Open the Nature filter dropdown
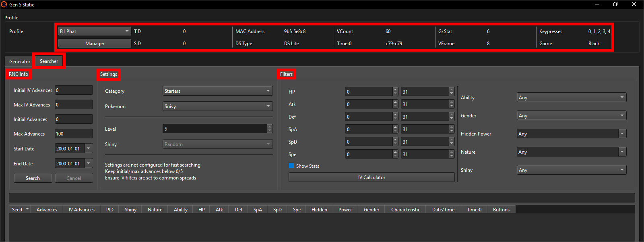This screenshot has height=242, width=644. [572, 152]
